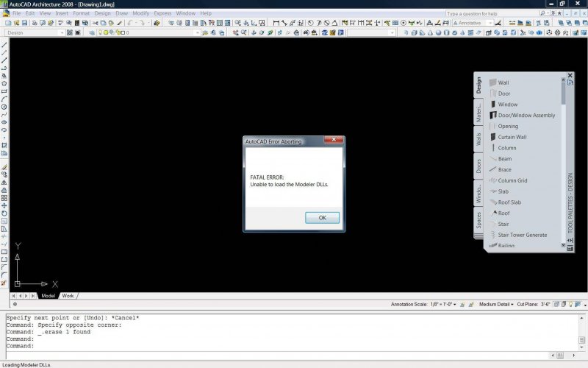Choose the Roof Slab tool
Screen dimensions: 588x368
505,202
